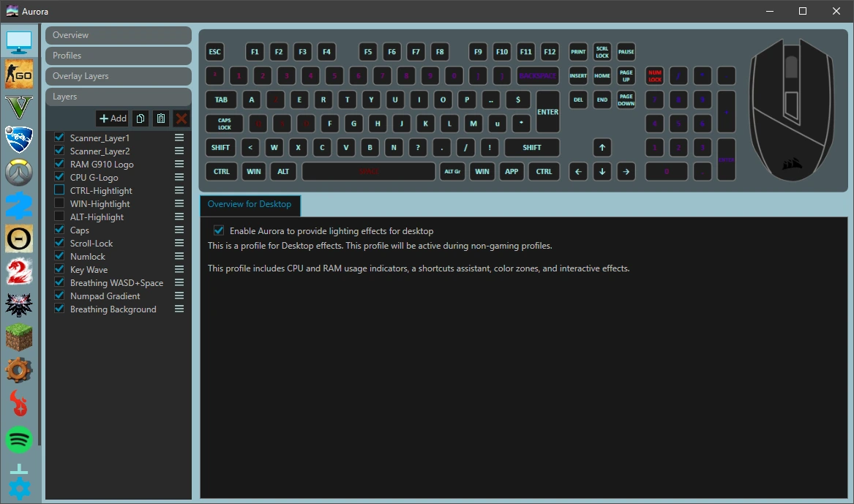This screenshot has height=504, width=854.
Task: Open the red flame profile icon
Action: [x=19, y=404]
